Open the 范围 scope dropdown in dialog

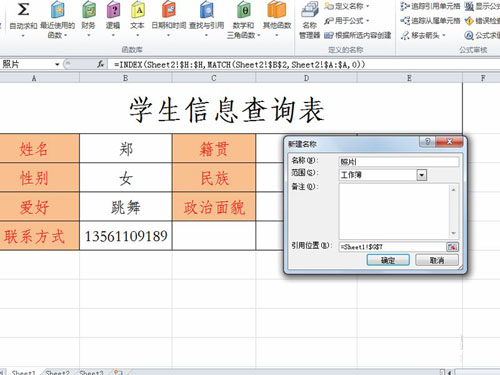pyautogui.click(x=422, y=175)
